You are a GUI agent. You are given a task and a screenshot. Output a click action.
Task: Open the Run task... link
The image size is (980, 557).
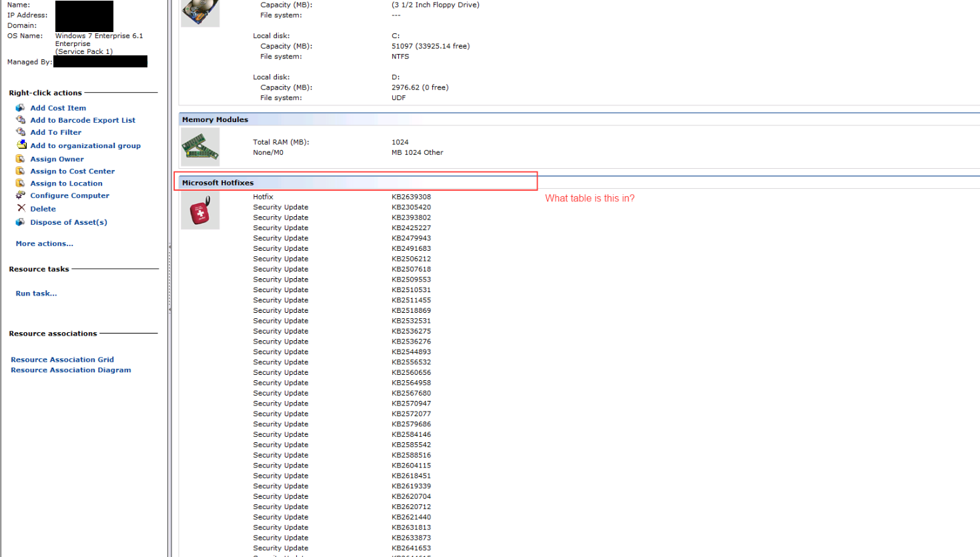(36, 294)
